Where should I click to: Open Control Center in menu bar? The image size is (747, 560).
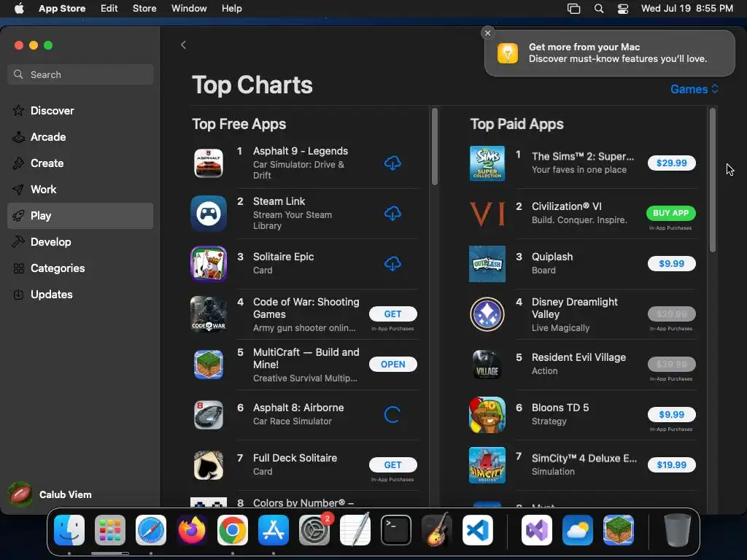click(x=623, y=9)
